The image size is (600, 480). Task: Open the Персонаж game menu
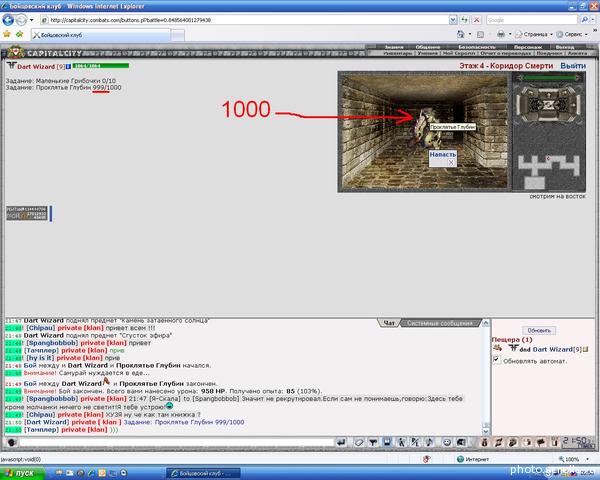tap(528, 47)
